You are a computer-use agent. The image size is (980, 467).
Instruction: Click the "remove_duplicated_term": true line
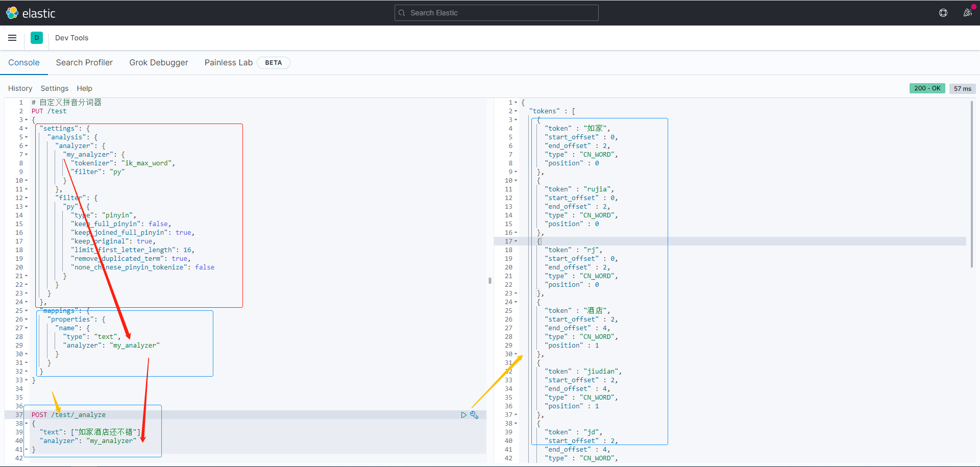[x=131, y=259]
